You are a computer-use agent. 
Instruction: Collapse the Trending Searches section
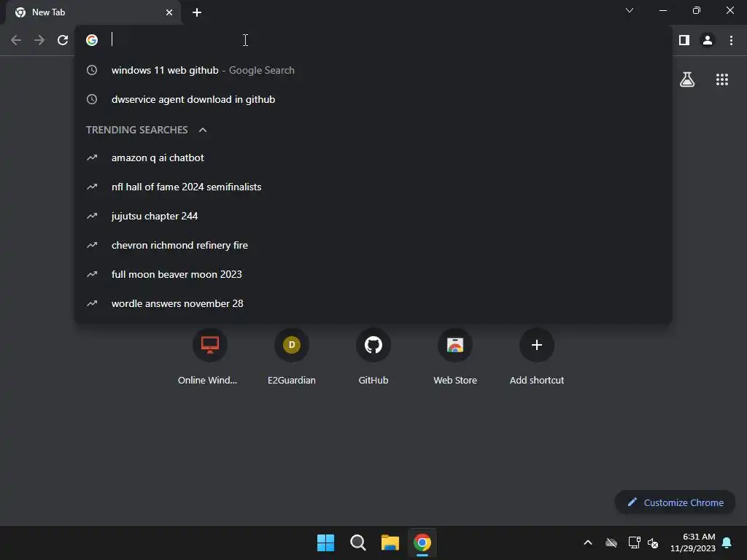click(203, 130)
